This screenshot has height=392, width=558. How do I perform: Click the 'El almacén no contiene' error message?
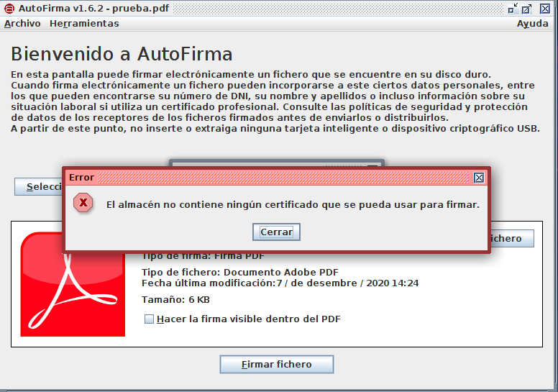click(292, 205)
